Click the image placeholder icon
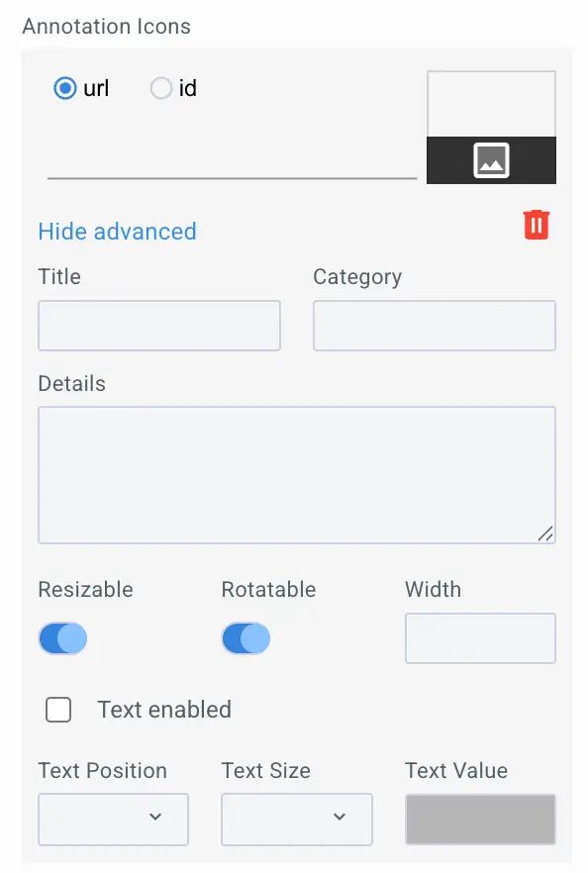This screenshot has height=873, width=588. pos(491,159)
